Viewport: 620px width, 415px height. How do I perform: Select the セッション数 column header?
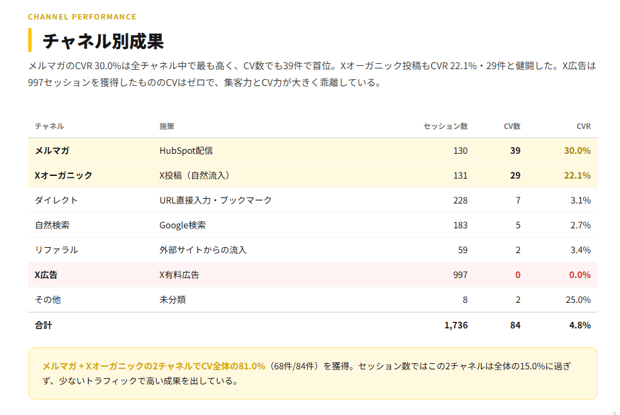446,126
